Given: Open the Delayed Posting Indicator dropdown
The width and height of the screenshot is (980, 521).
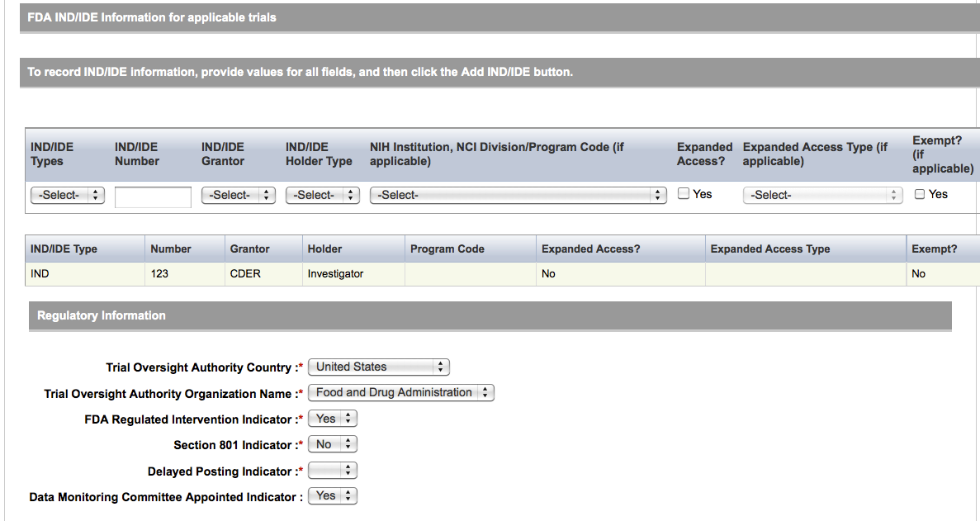Looking at the screenshot, I should pyautogui.click(x=333, y=471).
